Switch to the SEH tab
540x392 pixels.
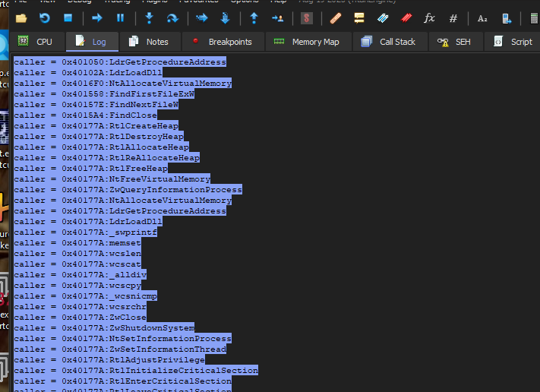tap(456, 42)
